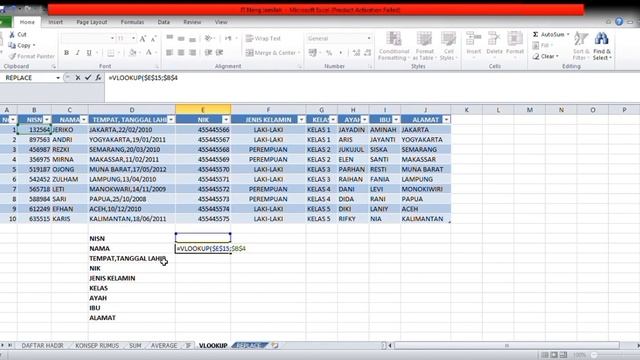Switch to the KONSEP RUMUS sheet
Screen dimensions: 640x360
(97, 345)
